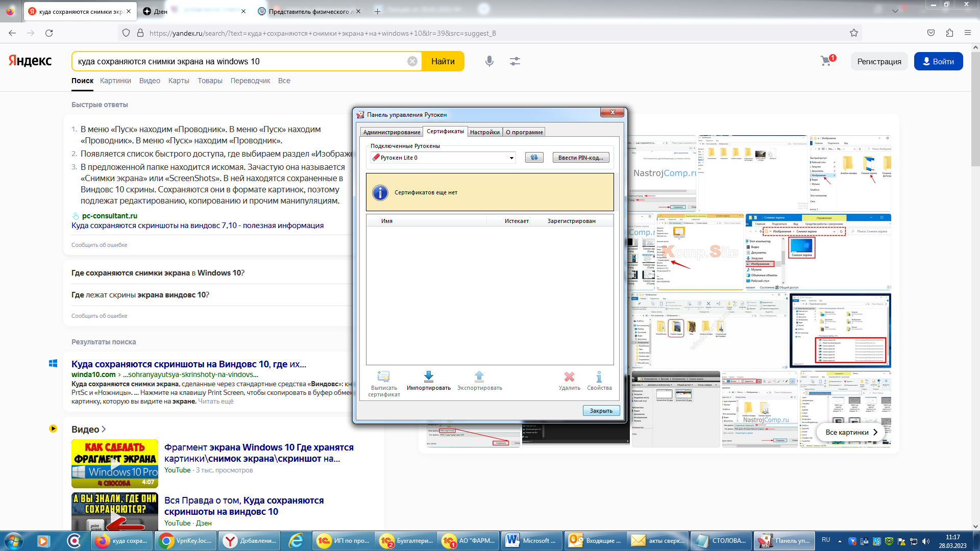The height and width of the screenshot is (551, 980).
Task: Switch to the Администрирование tab
Action: click(x=391, y=132)
